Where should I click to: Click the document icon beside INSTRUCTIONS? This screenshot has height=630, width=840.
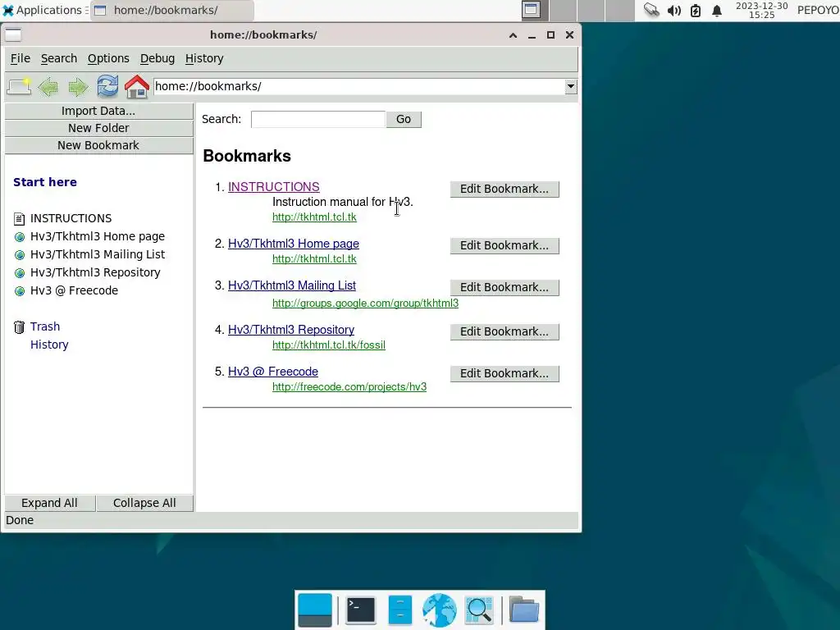pos(20,218)
